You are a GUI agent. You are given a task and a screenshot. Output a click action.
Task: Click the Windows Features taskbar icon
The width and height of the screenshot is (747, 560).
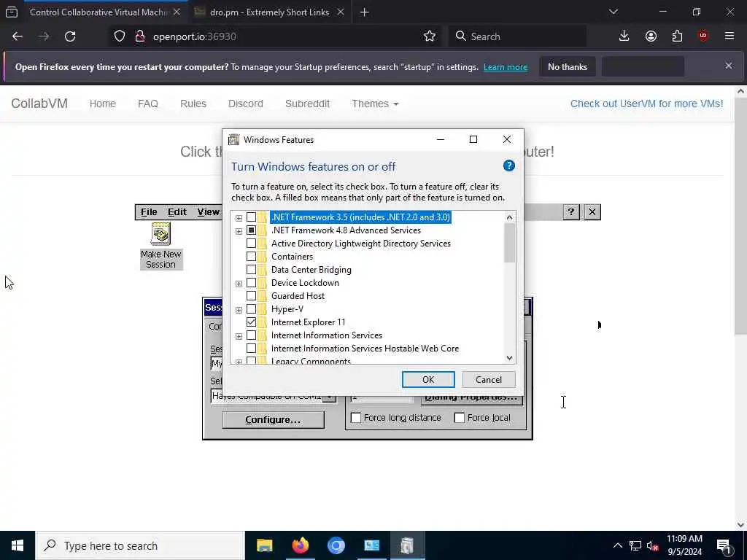[x=407, y=545]
